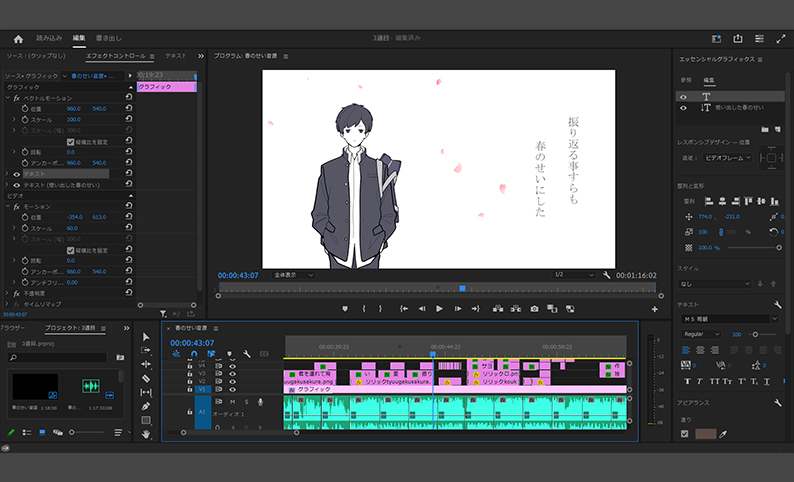794x482 pixels.
Task: Switch to Essential Graphics 参照 browse tab
Action: click(x=686, y=80)
